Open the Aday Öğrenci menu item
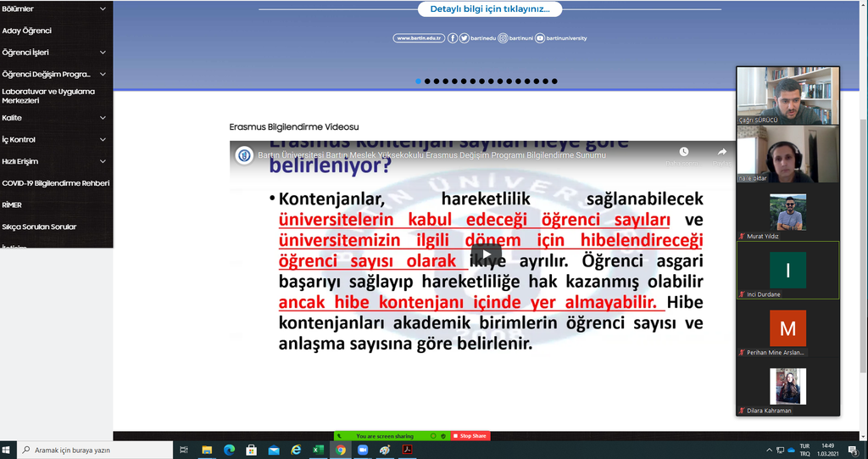This screenshot has height=459, width=868. 27,31
